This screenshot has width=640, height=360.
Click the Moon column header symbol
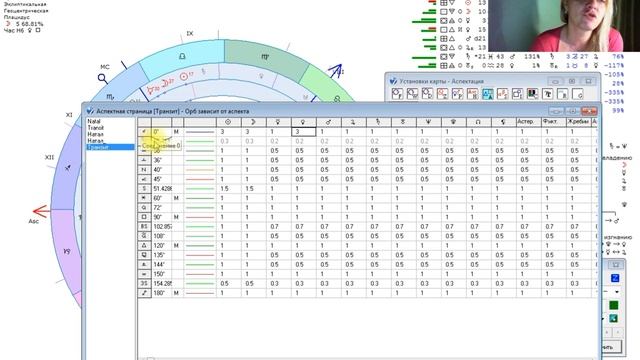tap(253, 122)
